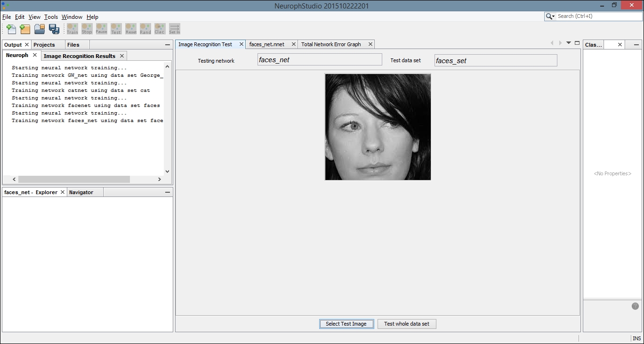Click the Set In toolbar icon
Screen dimensions: 644x344
(175, 29)
